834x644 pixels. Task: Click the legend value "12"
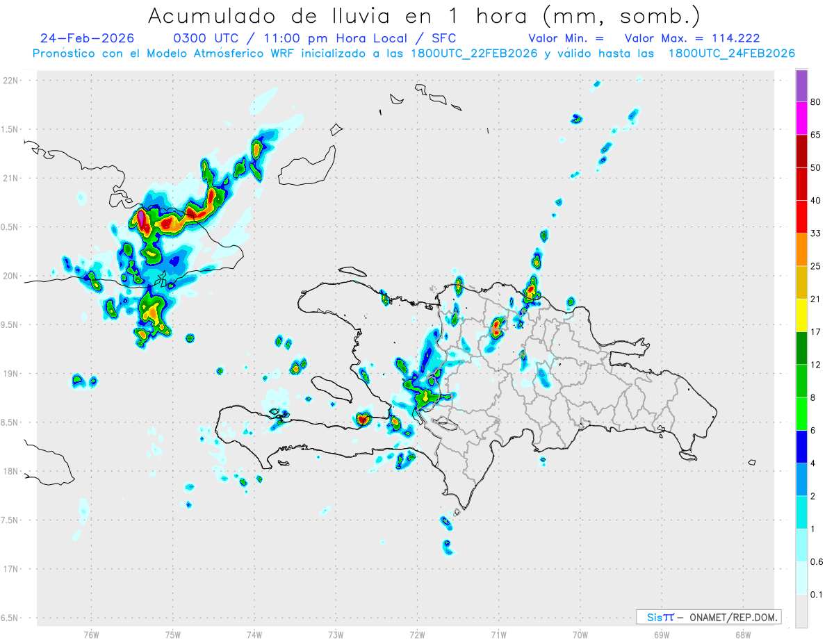pyautogui.click(x=816, y=365)
